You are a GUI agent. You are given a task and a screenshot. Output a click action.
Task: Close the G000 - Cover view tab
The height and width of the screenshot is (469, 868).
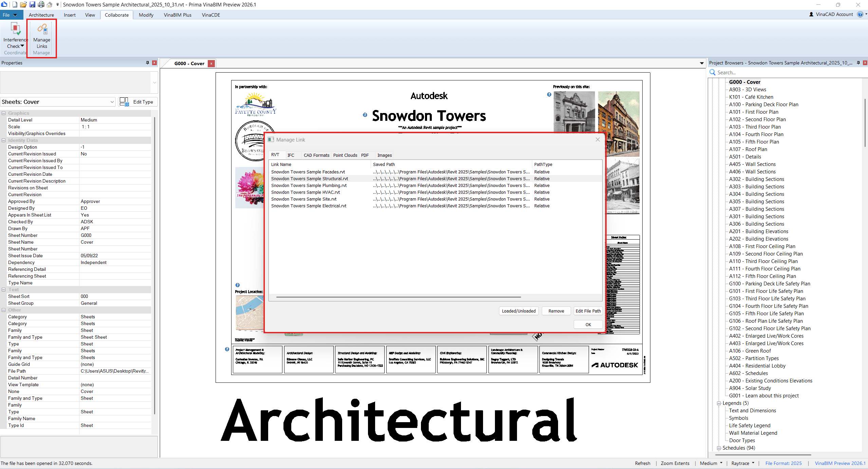pos(211,63)
